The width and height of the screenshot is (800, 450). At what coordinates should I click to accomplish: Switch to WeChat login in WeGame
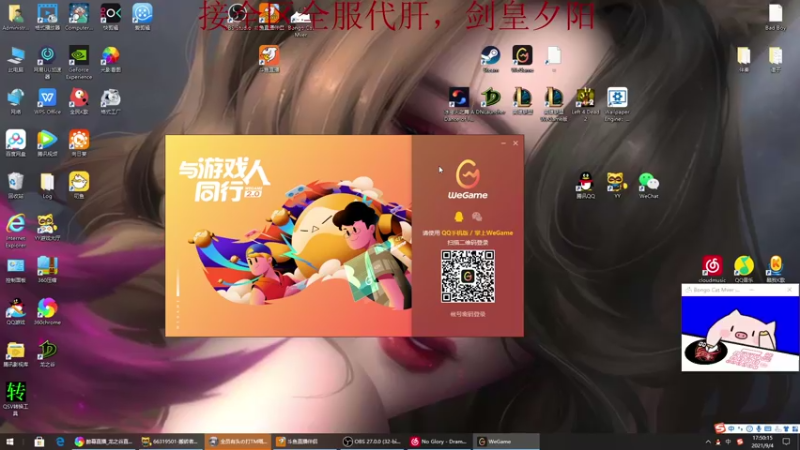[x=477, y=217]
